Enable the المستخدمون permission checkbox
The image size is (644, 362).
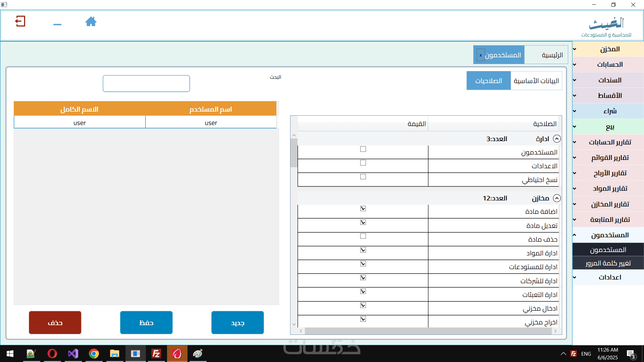[363, 149]
